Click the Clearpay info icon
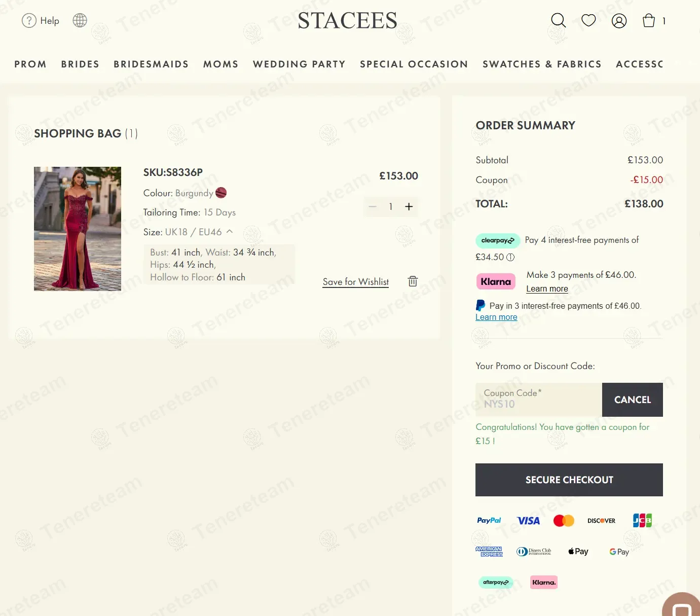Image resolution: width=700 pixels, height=616 pixels. 510,257
